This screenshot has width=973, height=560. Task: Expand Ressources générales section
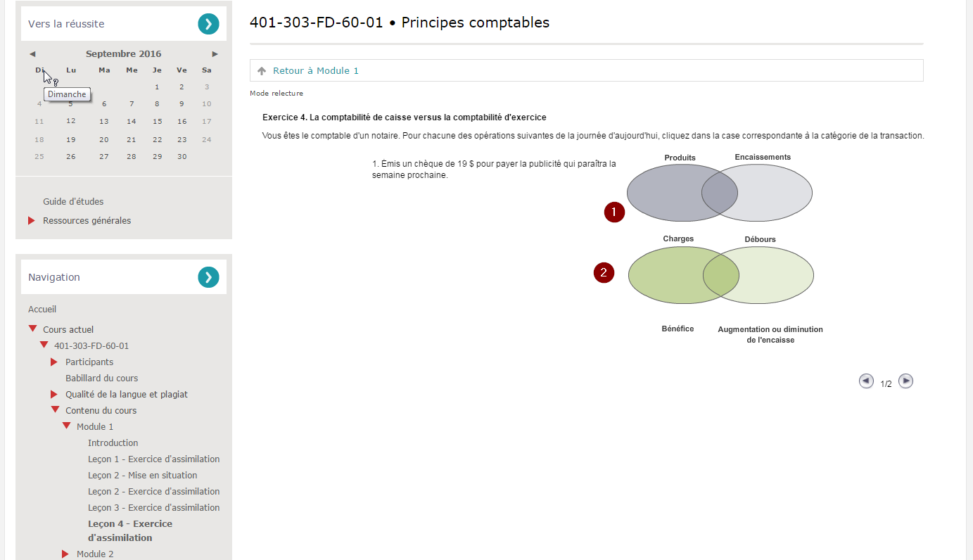point(32,221)
